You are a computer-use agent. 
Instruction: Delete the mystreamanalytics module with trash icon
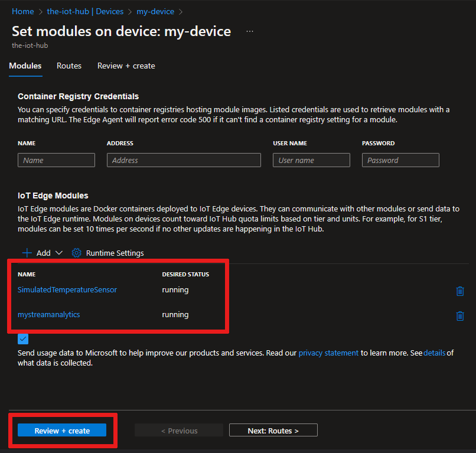460,315
